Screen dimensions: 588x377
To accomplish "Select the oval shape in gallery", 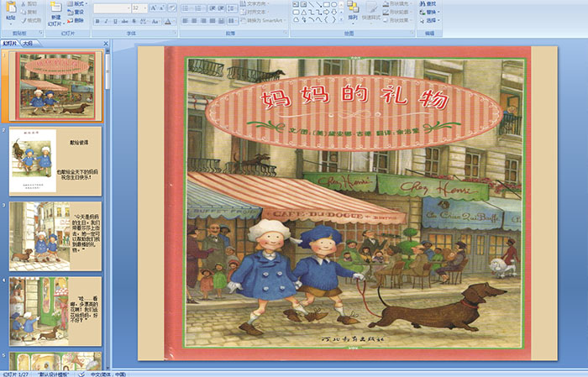I will coord(334,4).
